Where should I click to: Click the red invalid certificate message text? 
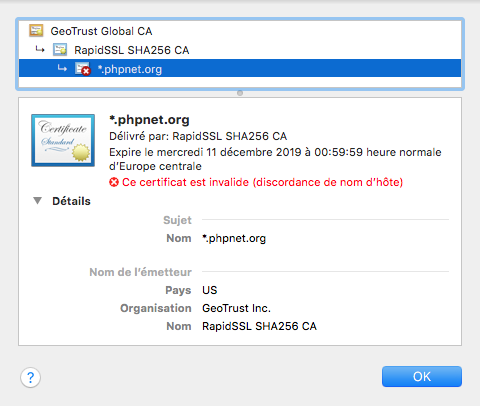point(262,182)
